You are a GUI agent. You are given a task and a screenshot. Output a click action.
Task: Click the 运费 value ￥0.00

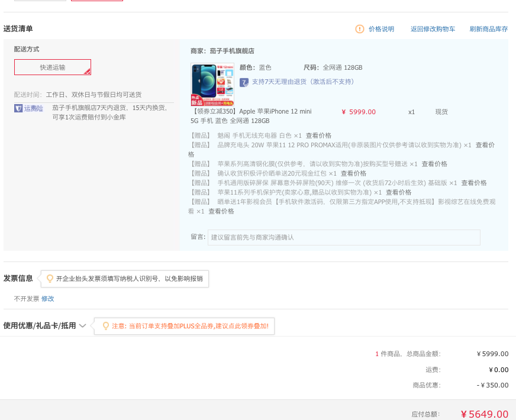499,370
